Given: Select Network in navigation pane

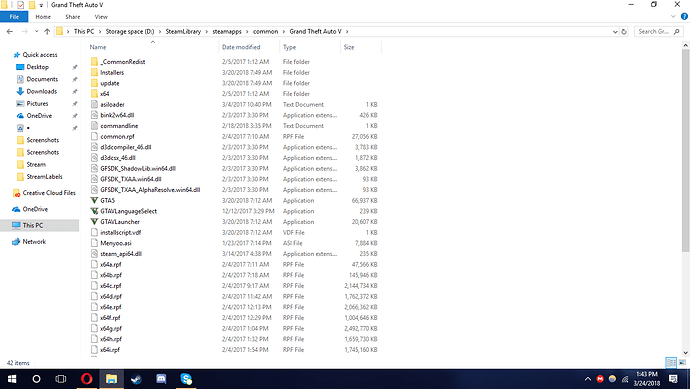Looking at the screenshot, I should (x=34, y=242).
